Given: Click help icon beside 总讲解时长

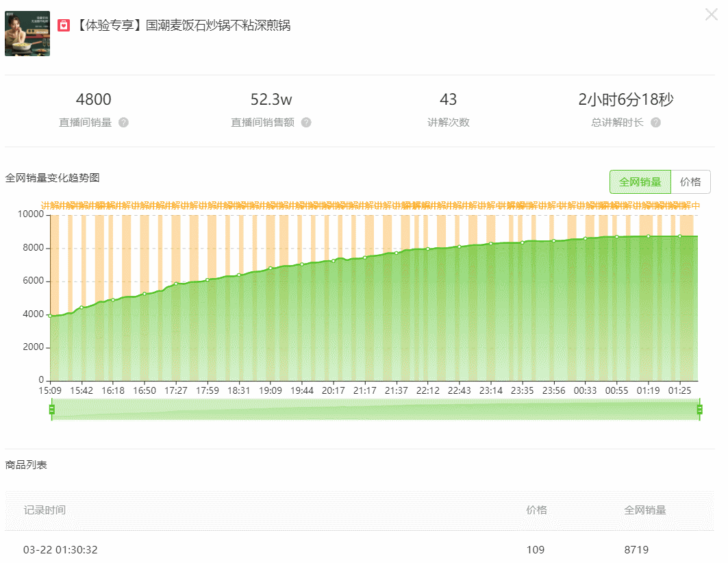Looking at the screenshot, I should 655,123.
